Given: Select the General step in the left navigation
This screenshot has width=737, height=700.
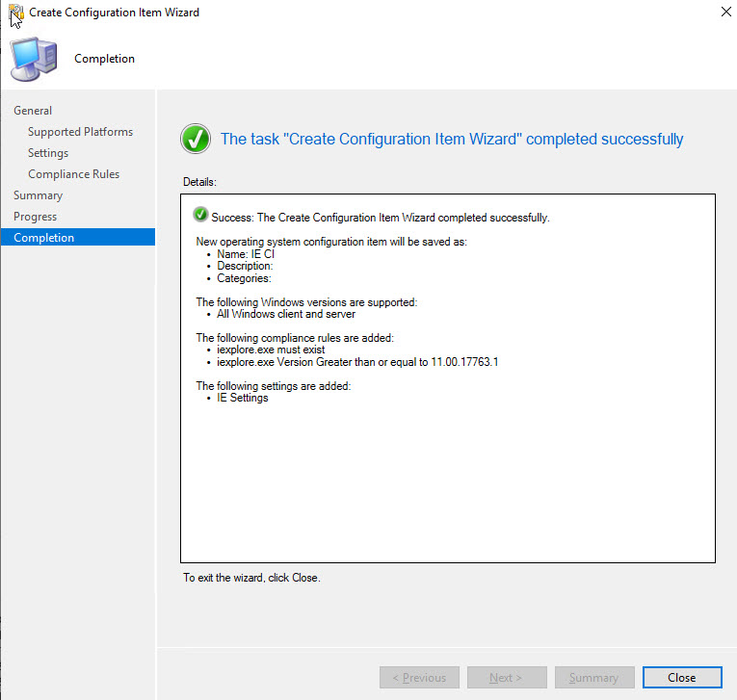Looking at the screenshot, I should pyautogui.click(x=33, y=111).
